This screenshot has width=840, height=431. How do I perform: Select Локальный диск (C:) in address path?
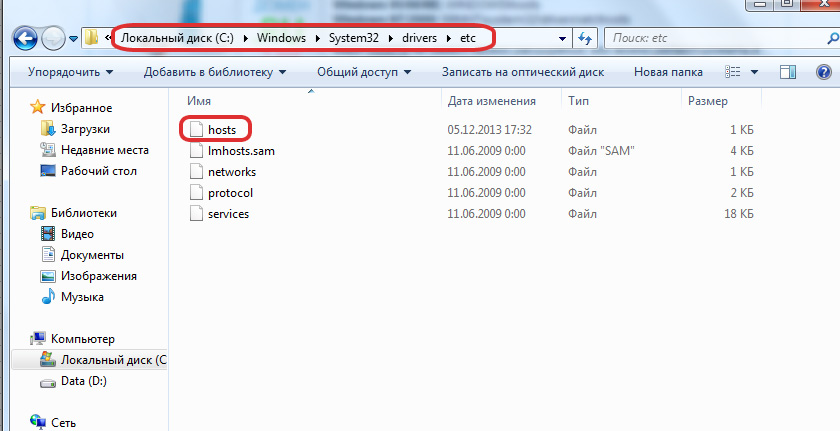(177, 38)
